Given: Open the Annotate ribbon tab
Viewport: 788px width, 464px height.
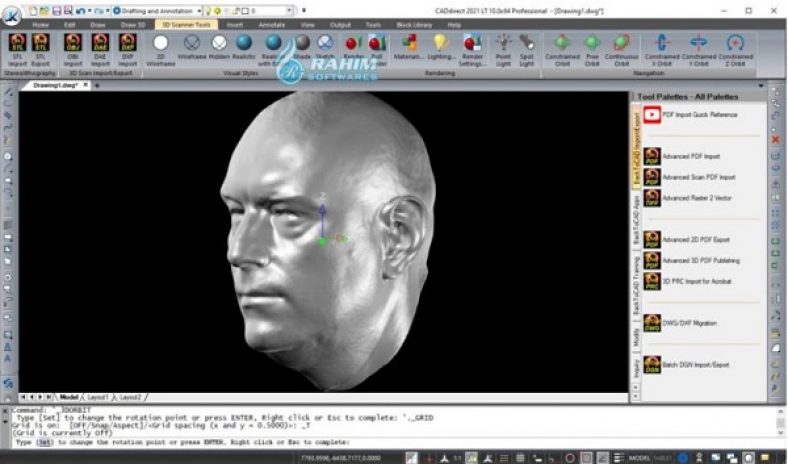Looking at the screenshot, I should point(271,25).
